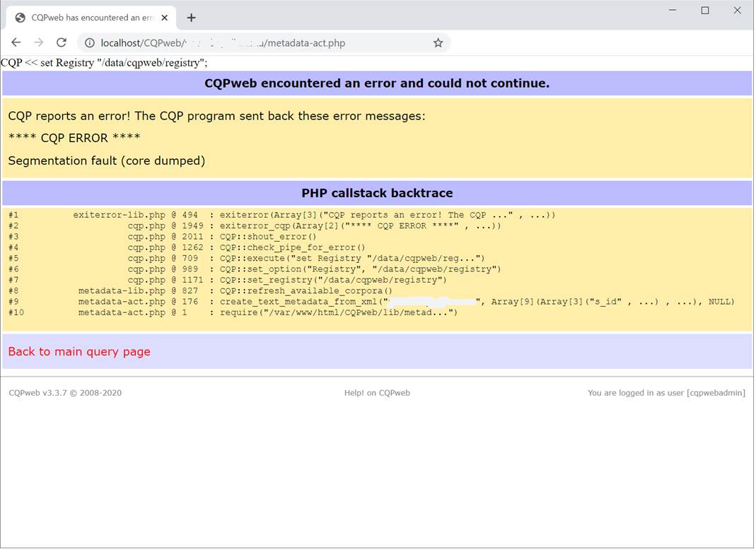Image resolution: width=756 pixels, height=549 pixels.
Task: Select the CQPweb has encountered an error tab
Action: point(92,18)
